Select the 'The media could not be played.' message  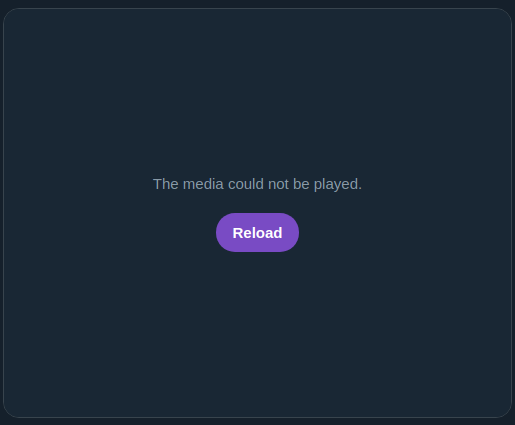tap(257, 184)
